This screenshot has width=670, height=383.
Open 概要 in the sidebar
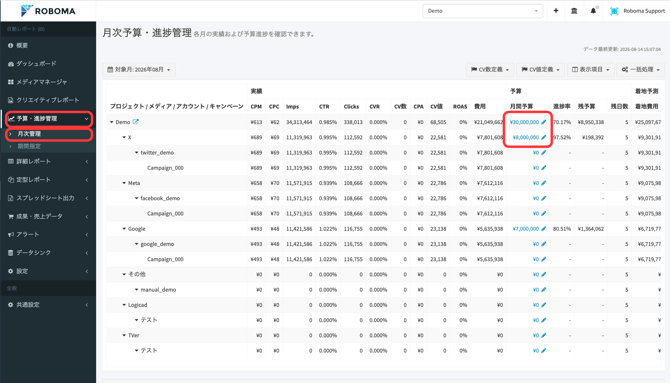(x=48, y=45)
